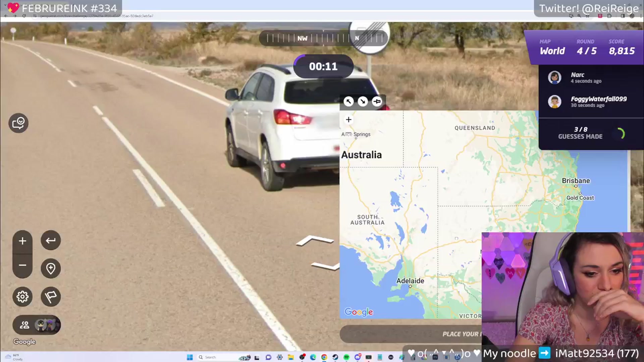Click the Google logo in the street view
This screenshot has height=362, width=644.
coord(24,342)
